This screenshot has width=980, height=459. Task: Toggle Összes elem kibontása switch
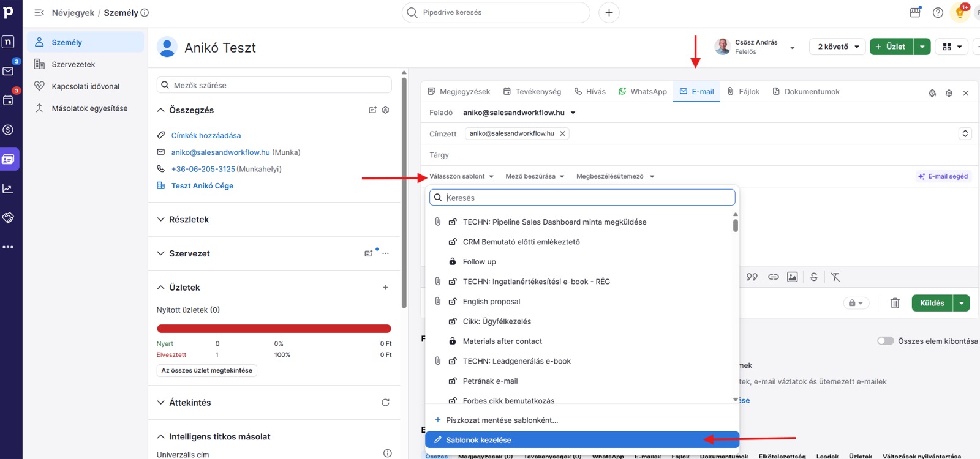pos(886,341)
